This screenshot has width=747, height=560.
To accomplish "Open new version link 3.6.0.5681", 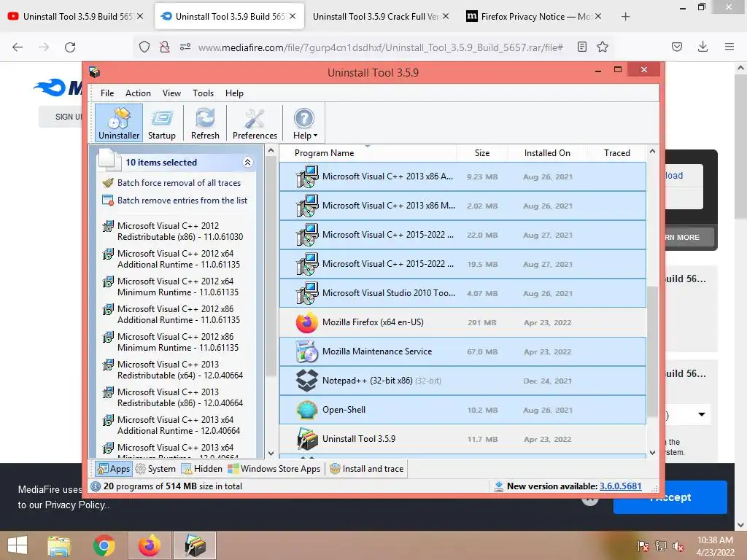I will pos(620,486).
